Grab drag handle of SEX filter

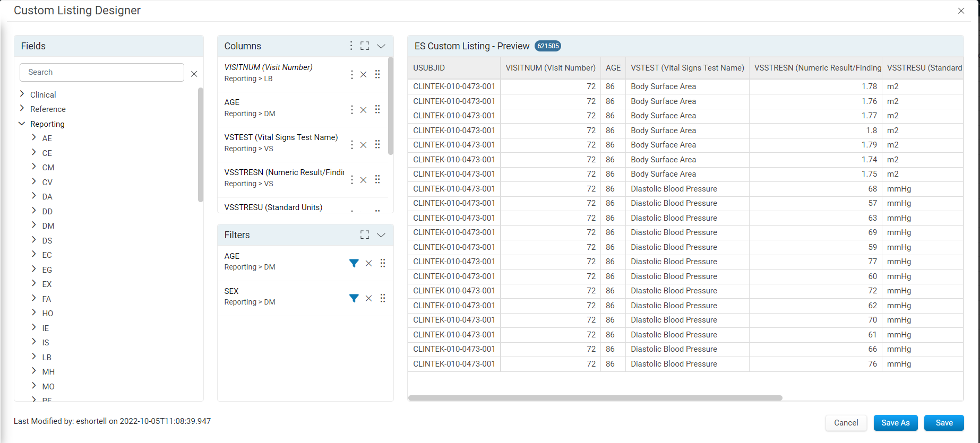pos(383,298)
